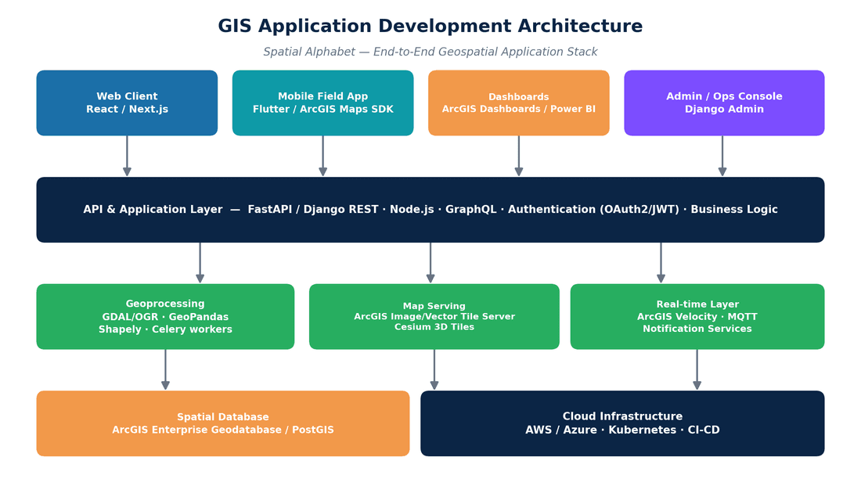Click the API & Application Layer bar
The width and height of the screenshot is (861, 504).
(x=430, y=210)
